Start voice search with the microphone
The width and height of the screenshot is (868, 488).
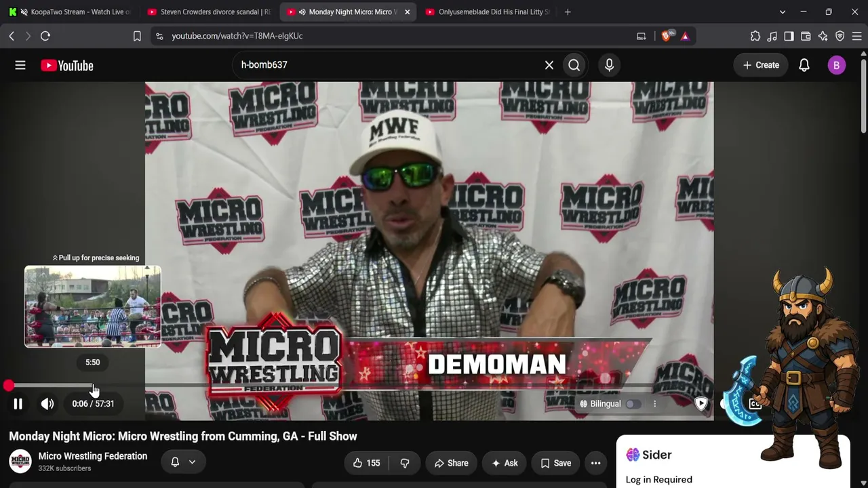click(609, 65)
